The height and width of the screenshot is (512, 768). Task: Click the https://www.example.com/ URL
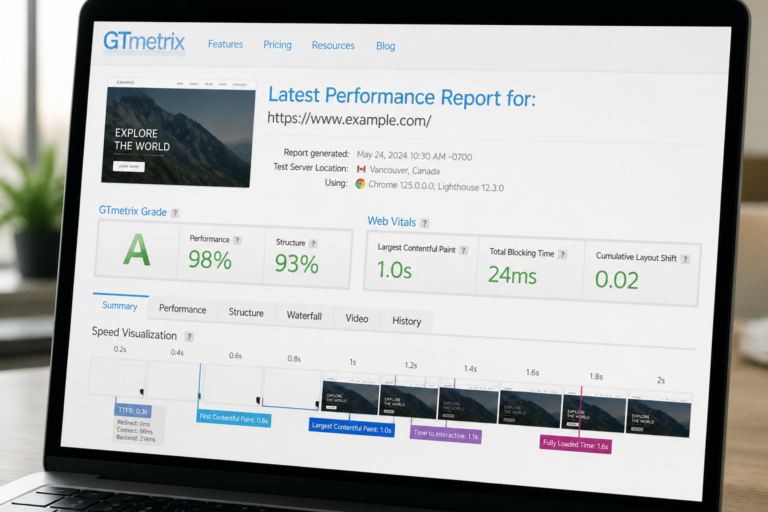349,120
